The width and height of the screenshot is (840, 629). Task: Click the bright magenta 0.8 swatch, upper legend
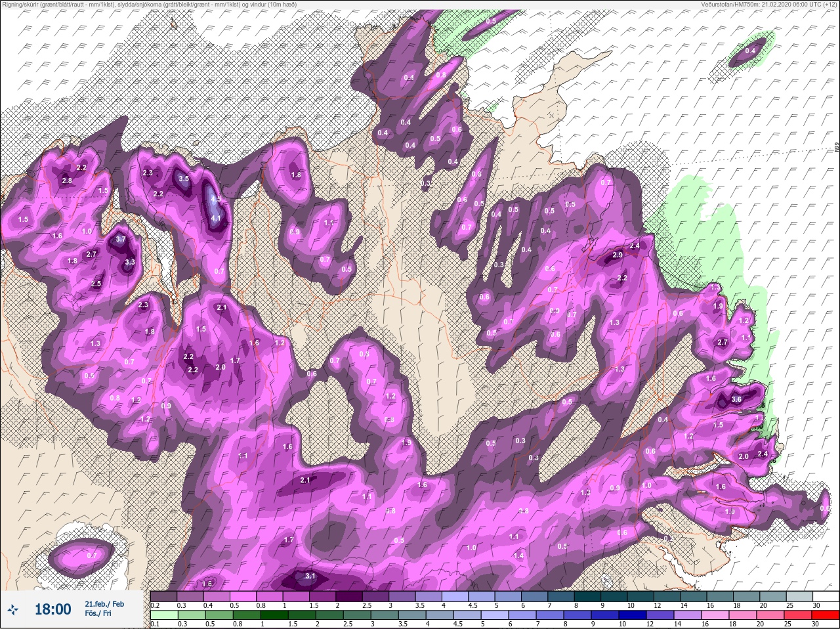tap(270, 596)
